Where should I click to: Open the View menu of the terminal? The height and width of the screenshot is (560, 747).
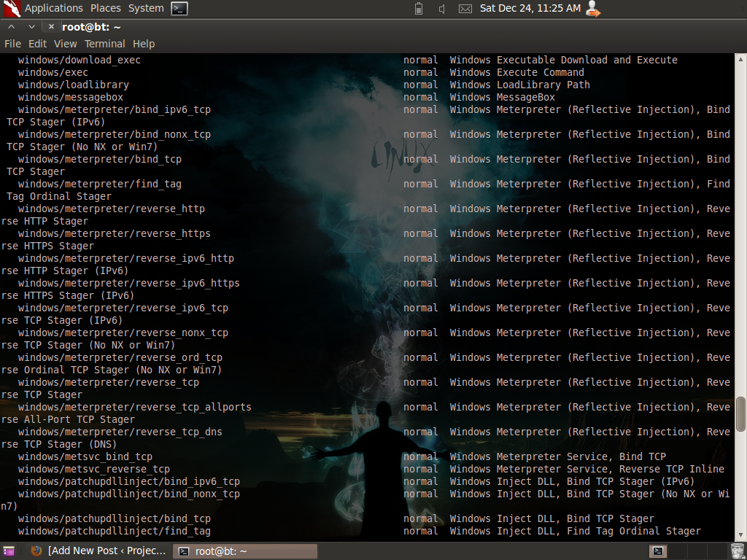click(65, 44)
